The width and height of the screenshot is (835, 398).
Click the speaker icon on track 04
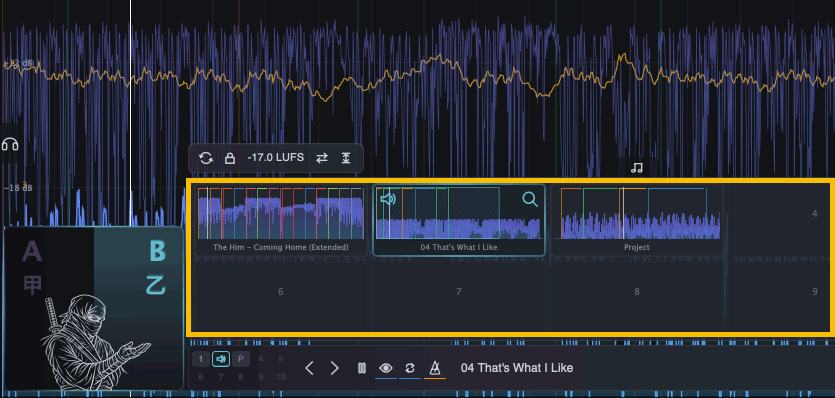(388, 199)
